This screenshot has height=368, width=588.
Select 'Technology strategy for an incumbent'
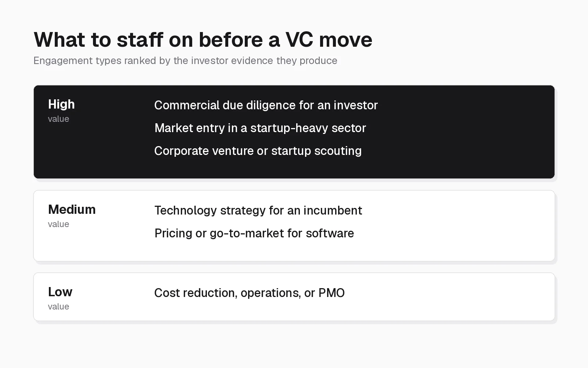(258, 210)
